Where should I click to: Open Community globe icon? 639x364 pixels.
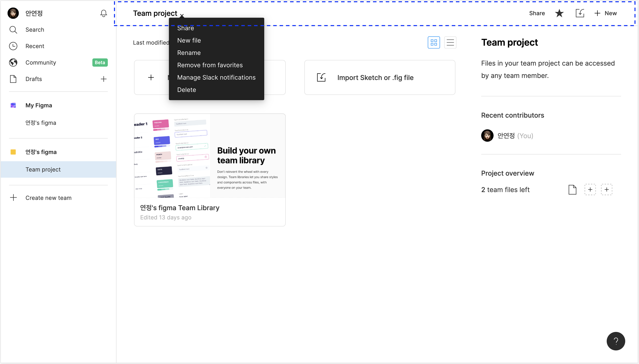pos(13,63)
